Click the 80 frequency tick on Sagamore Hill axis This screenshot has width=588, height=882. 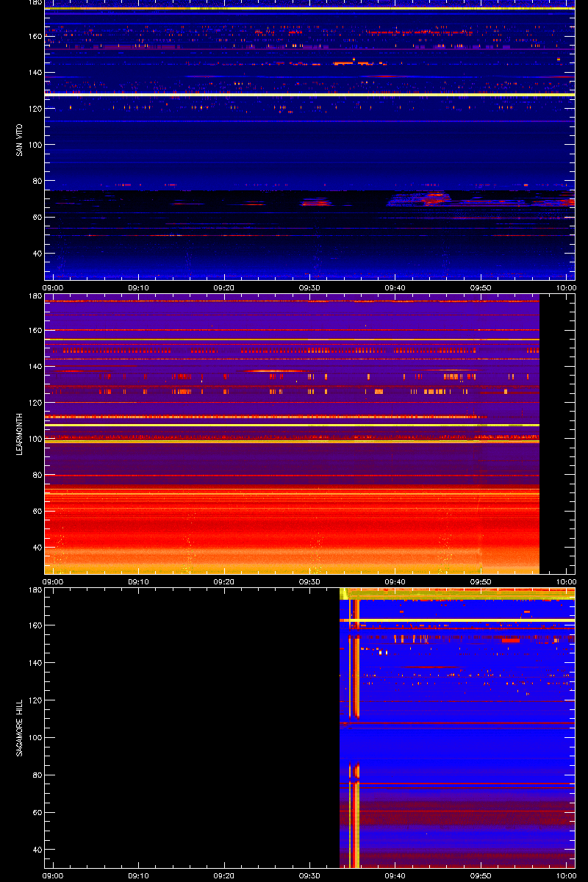coord(36,775)
